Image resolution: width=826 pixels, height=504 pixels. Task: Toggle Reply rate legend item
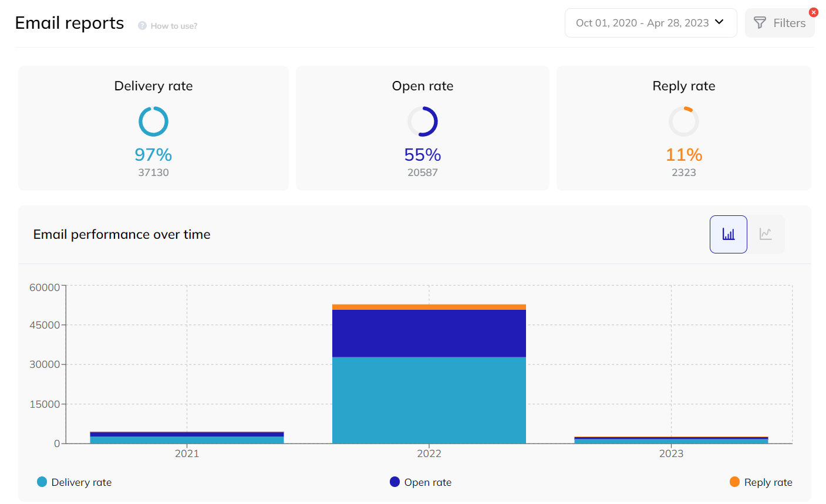[761, 482]
